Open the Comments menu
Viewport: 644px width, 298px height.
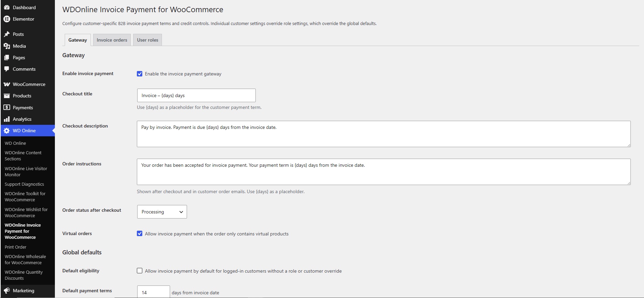point(27,69)
